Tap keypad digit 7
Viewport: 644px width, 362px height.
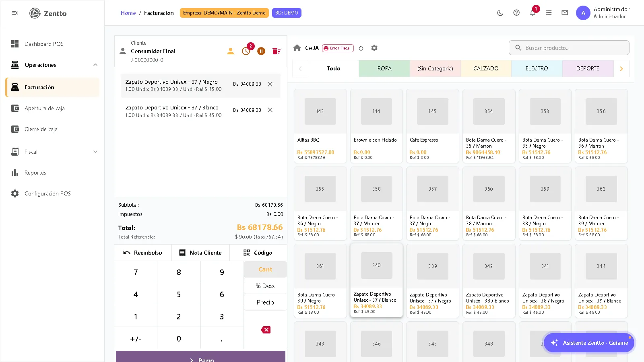click(x=136, y=272)
